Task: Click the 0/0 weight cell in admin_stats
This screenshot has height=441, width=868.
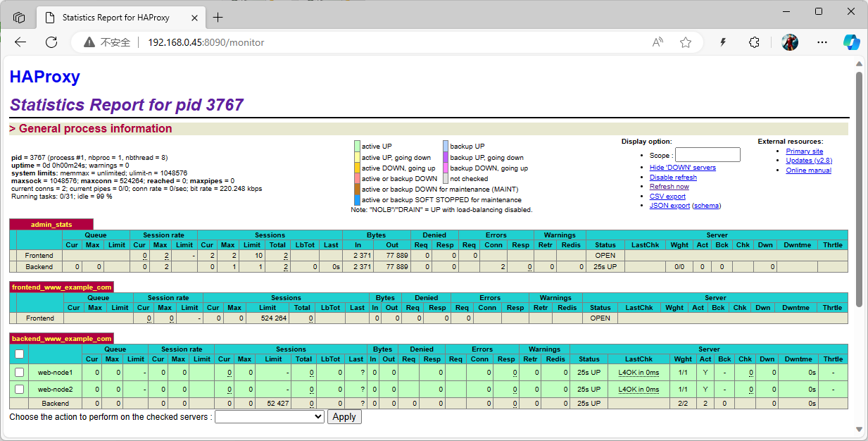Action: tap(679, 267)
